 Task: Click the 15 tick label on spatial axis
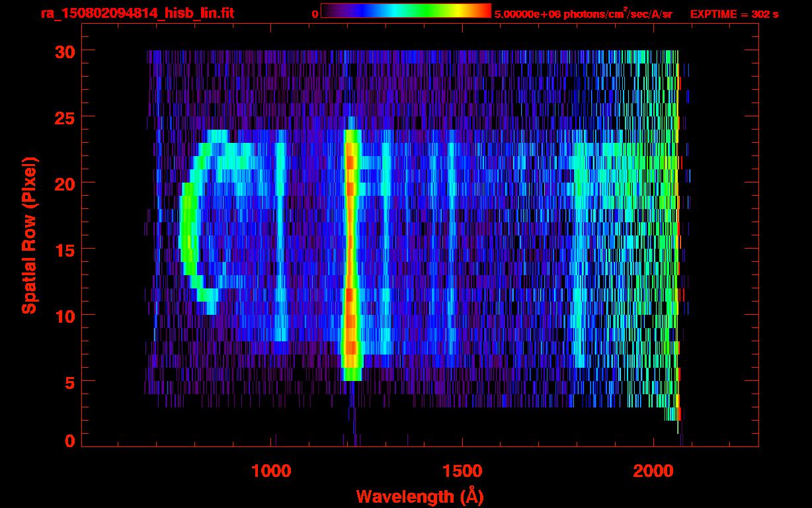click(64, 249)
